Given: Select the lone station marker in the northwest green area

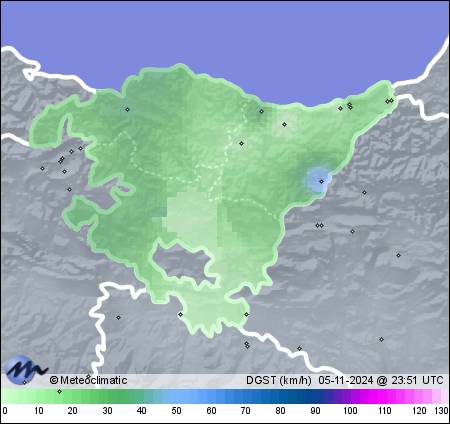Looking at the screenshot, I should pos(127,109).
